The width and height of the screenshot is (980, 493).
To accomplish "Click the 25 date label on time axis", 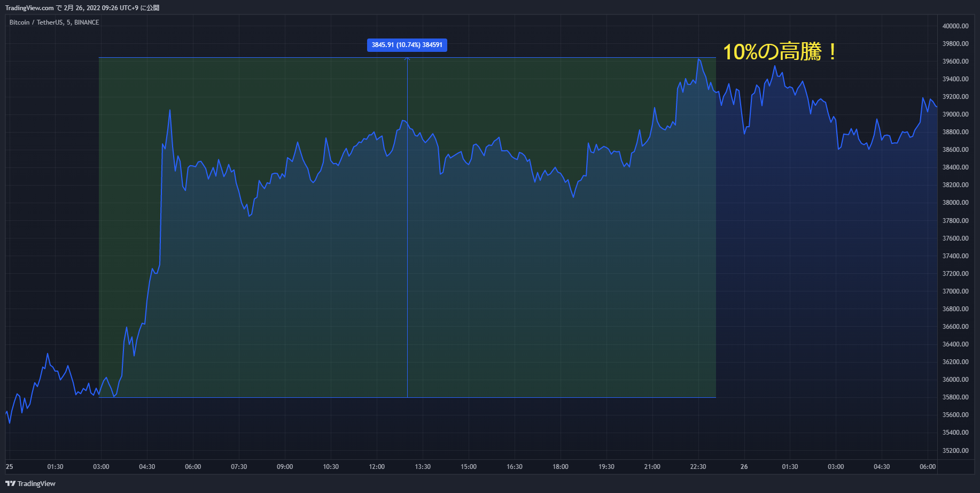I will pos(9,467).
